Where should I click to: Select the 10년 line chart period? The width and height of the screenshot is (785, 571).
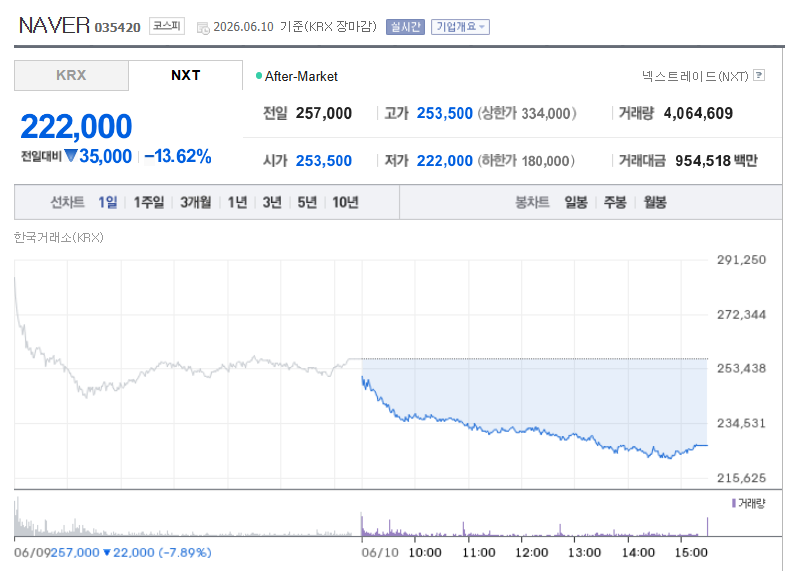coord(345,202)
